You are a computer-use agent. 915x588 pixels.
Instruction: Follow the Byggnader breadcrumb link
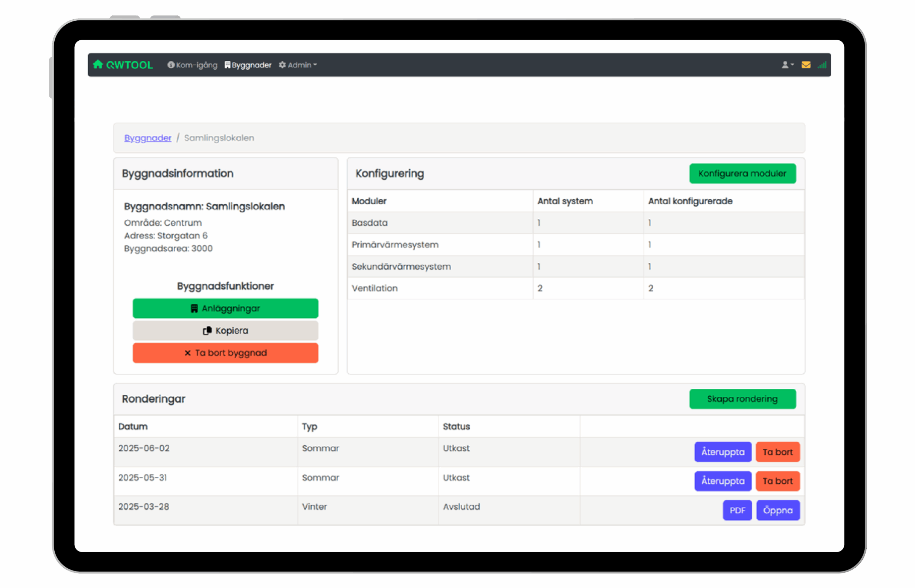click(x=148, y=138)
